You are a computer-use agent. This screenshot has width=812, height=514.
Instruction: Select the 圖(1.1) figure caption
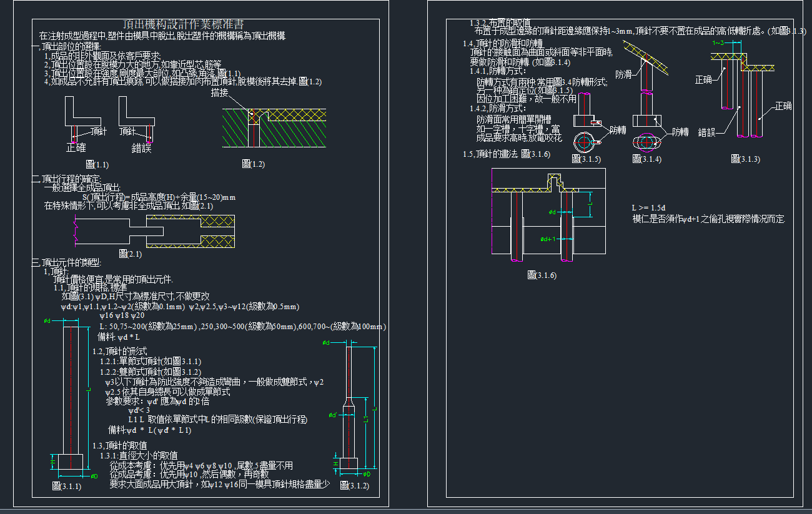click(x=97, y=165)
